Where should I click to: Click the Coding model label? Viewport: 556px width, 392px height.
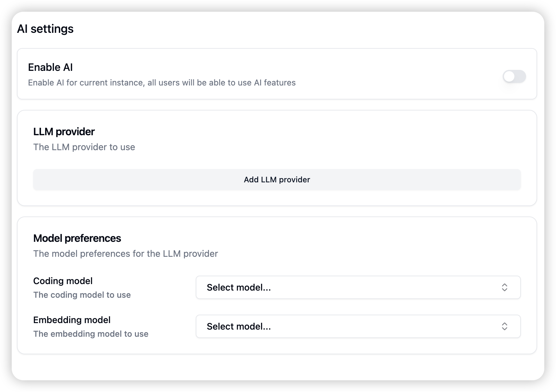point(63,281)
